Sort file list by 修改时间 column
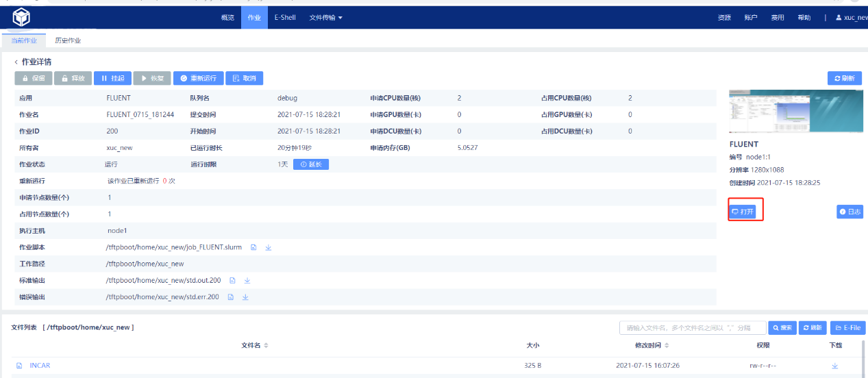868x378 pixels. tap(667, 346)
